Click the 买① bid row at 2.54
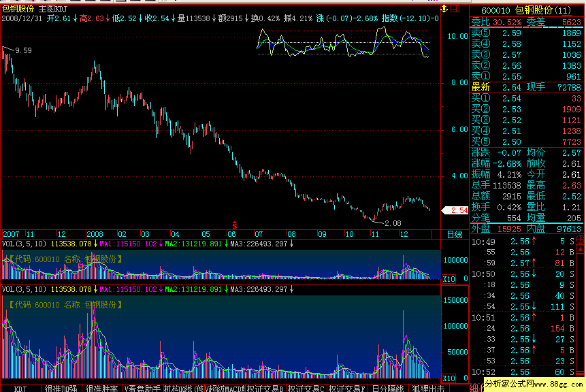This screenshot has height=392, width=586. [526, 98]
